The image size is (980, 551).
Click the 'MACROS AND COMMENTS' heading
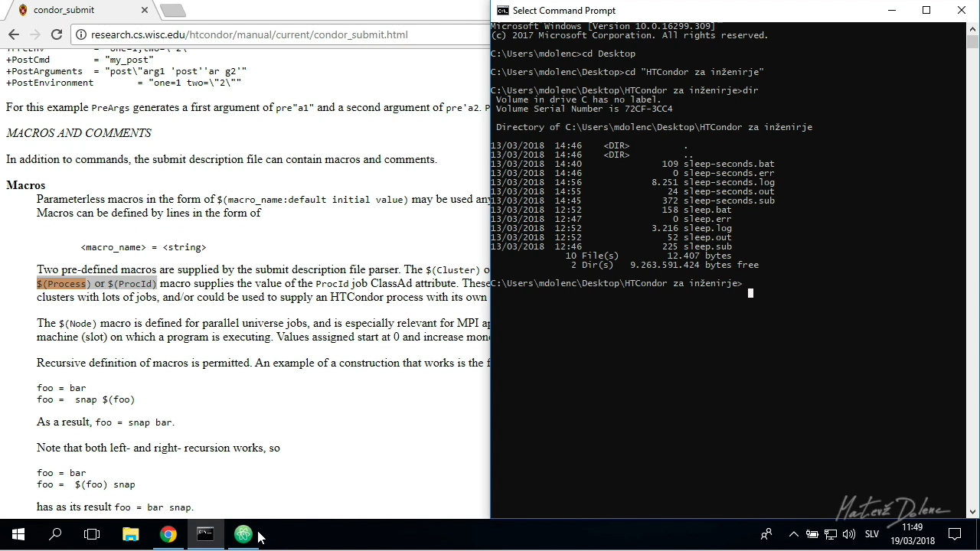pyautogui.click(x=79, y=133)
